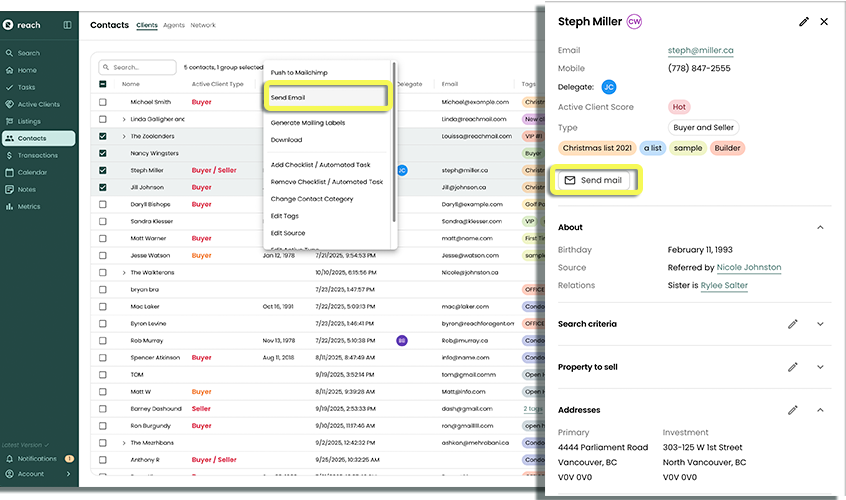This screenshot has width=846, height=500.
Task: Switch to the Agents tab
Action: click(174, 25)
